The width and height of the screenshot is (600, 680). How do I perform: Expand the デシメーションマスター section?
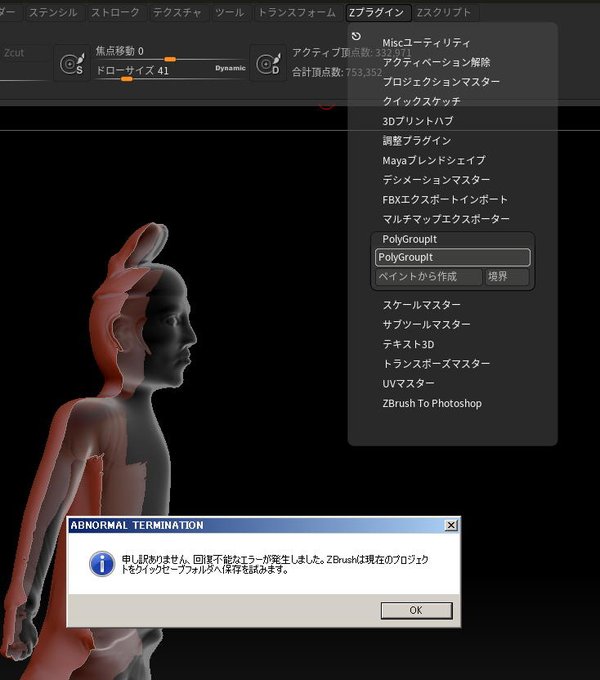point(436,180)
